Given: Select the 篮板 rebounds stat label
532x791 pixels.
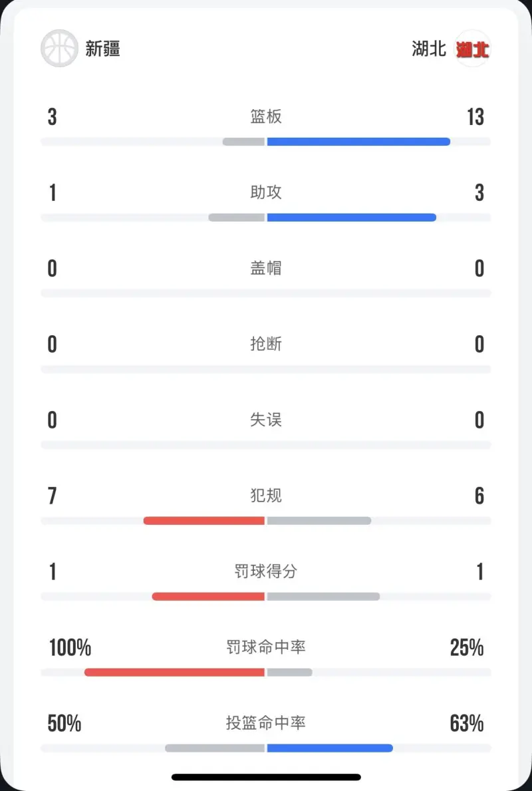Looking at the screenshot, I should point(266,116).
